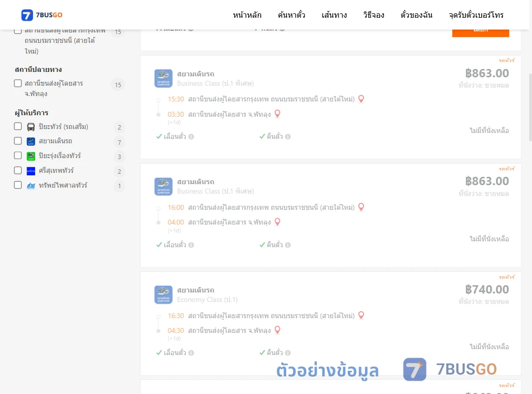Click คืนตั๋ว info icon on 15:30 trip
This screenshot has height=394, width=532.
pyautogui.click(x=288, y=137)
